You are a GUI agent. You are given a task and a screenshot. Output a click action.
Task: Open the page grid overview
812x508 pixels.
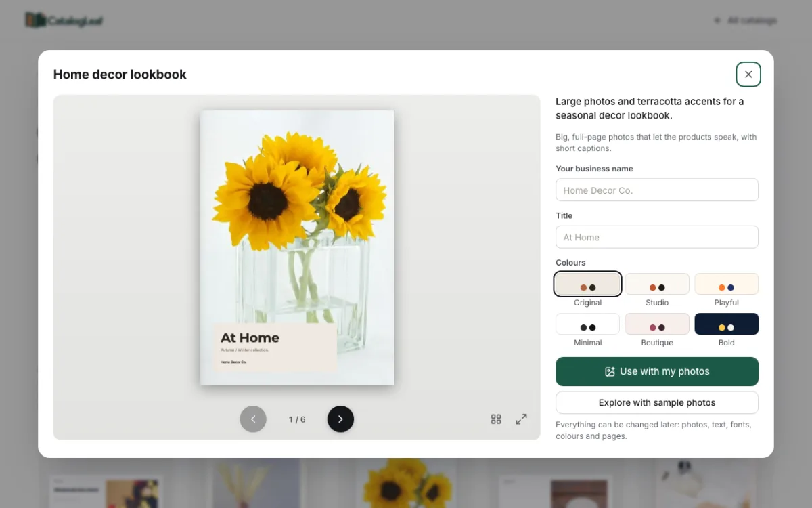pyautogui.click(x=496, y=419)
